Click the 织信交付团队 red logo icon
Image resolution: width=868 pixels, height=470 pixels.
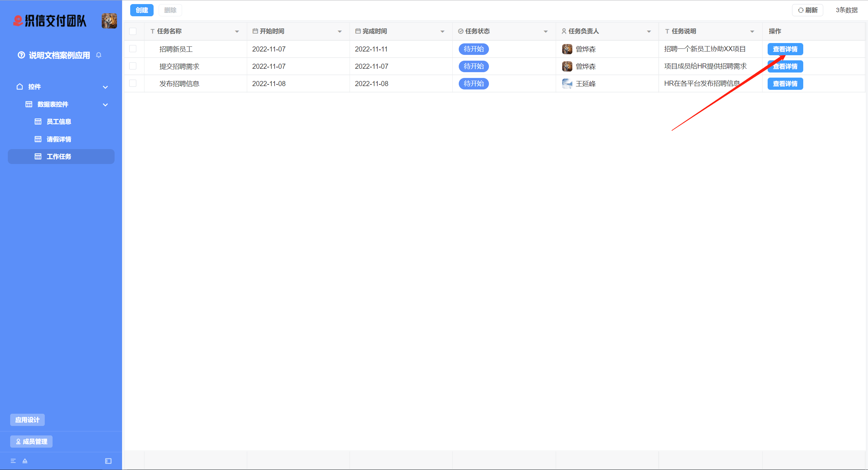(18, 21)
